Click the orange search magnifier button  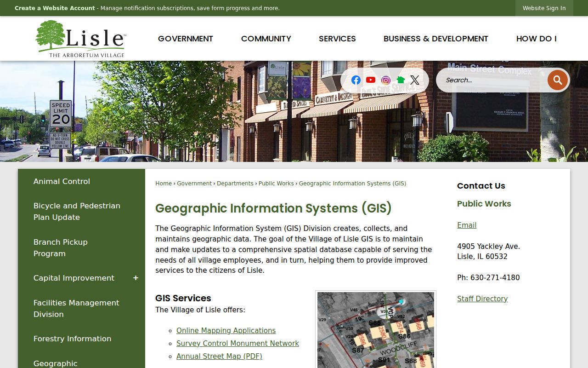[558, 80]
